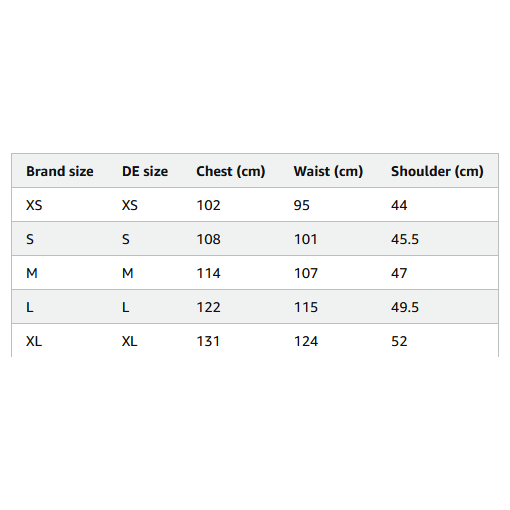Select the chest value 108
This screenshot has width=510, height=510.
[x=209, y=239]
